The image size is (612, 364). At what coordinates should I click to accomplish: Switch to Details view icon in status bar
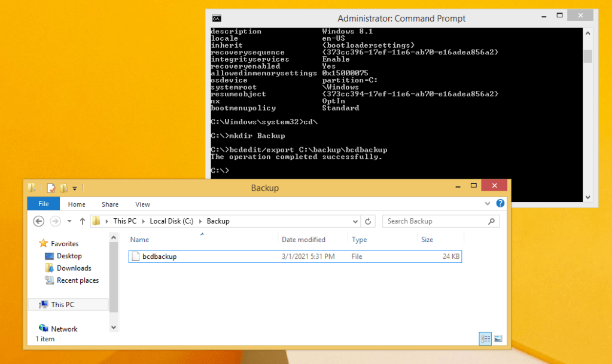pos(485,339)
